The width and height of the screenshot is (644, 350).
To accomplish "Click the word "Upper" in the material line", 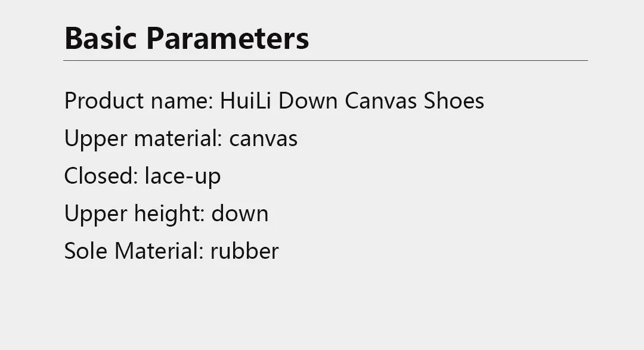I will point(95,138).
